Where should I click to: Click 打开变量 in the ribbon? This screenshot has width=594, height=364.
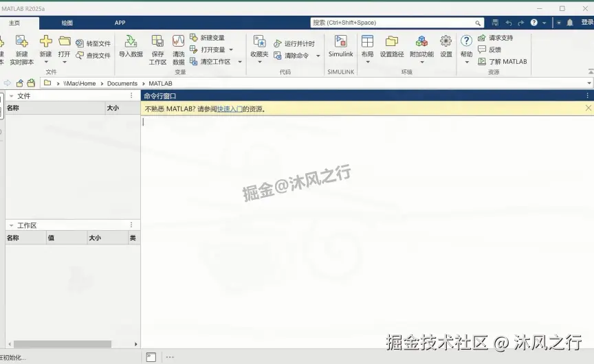point(208,49)
